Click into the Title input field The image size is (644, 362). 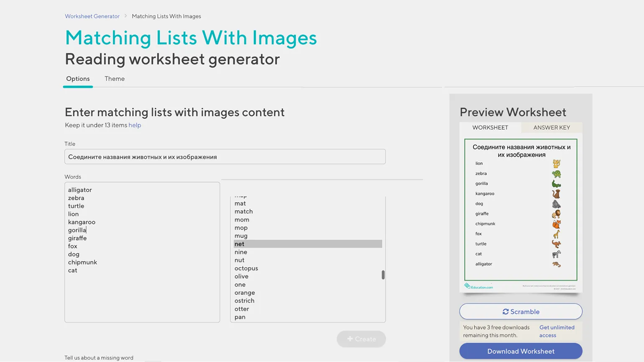[225, 157]
